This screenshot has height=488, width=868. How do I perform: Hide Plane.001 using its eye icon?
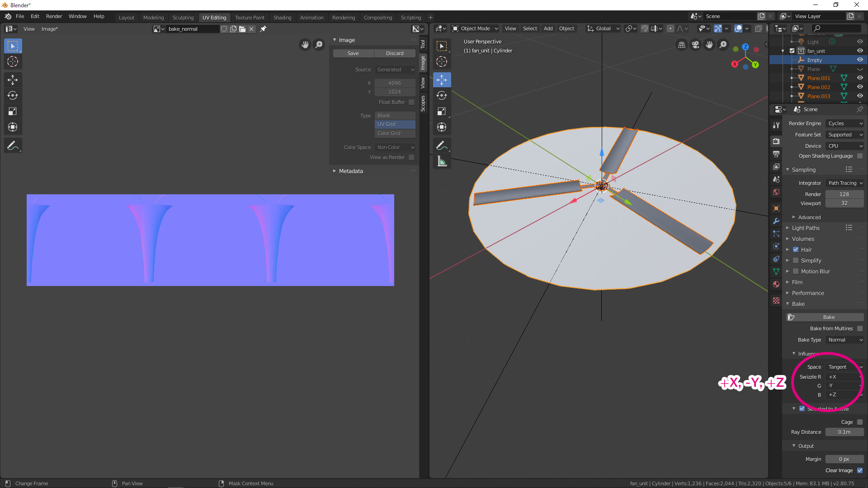860,78
